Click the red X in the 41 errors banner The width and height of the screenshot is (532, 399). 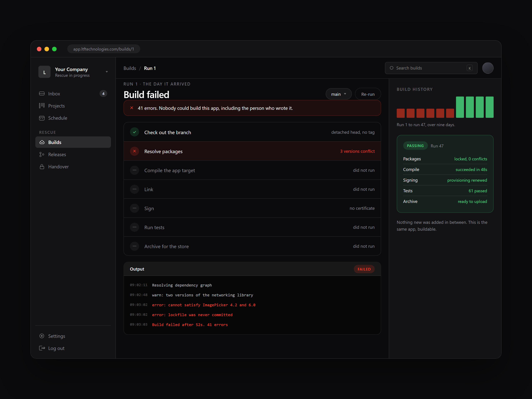[131, 108]
